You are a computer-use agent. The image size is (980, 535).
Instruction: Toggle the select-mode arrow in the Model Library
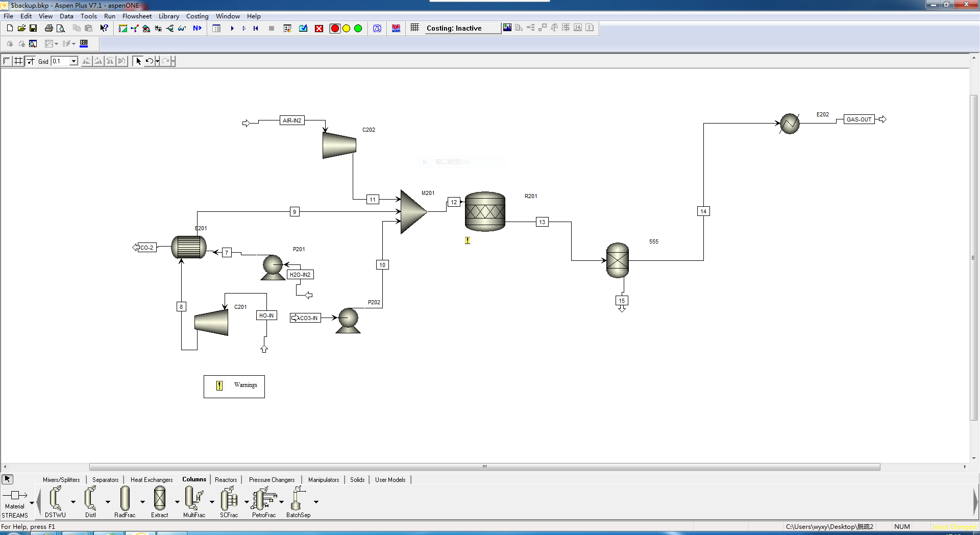(7, 479)
